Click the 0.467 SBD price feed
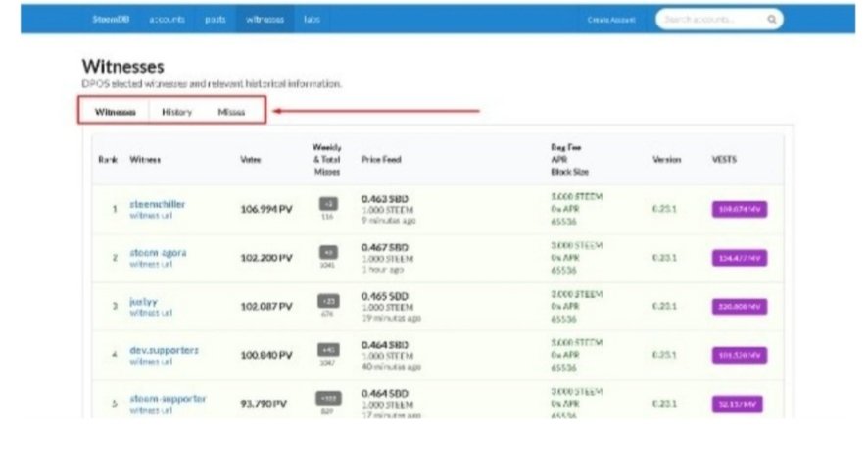This screenshot has width=868, height=455. (x=385, y=248)
